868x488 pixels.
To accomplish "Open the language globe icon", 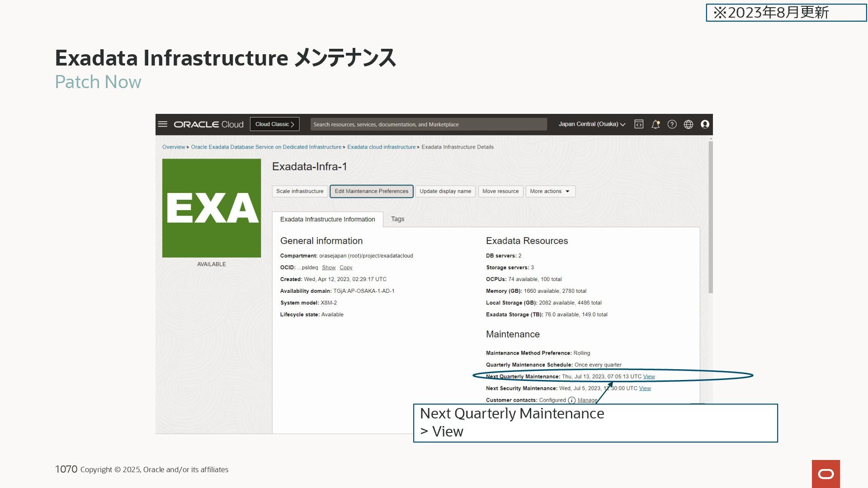I will [688, 124].
